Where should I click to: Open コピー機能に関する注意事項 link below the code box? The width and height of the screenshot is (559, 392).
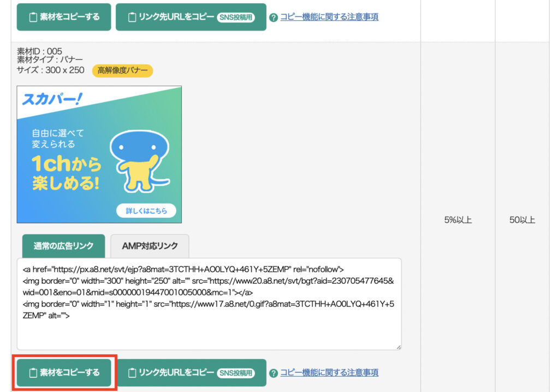click(329, 372)
